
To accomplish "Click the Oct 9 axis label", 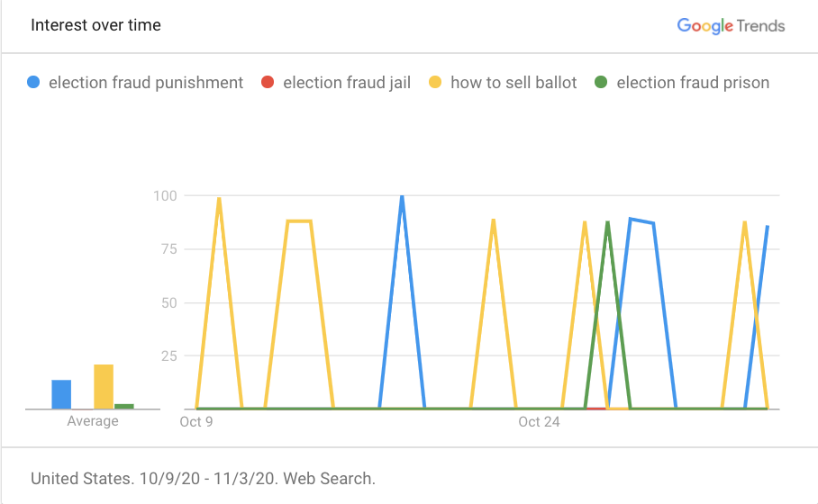I will coord(196,421).
